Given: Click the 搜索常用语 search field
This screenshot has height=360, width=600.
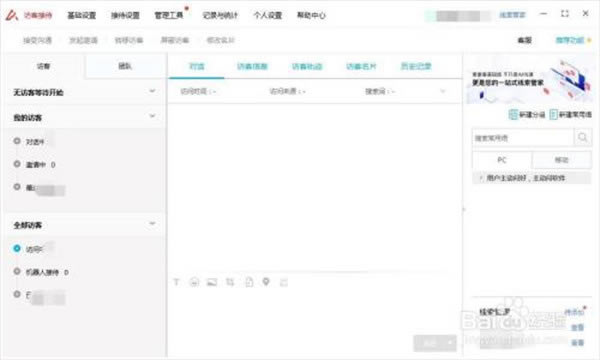Looking at the screenshot, I should coord(523,138).
